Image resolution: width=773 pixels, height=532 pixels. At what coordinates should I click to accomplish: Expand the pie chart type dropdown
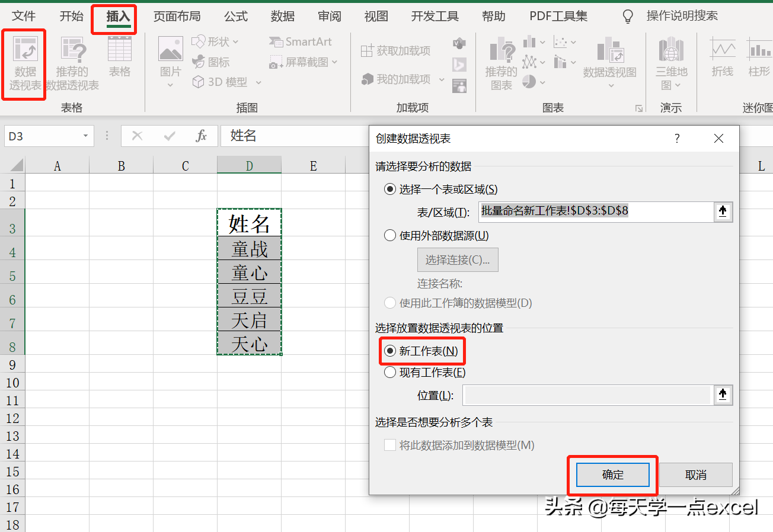tap(542, 82)
